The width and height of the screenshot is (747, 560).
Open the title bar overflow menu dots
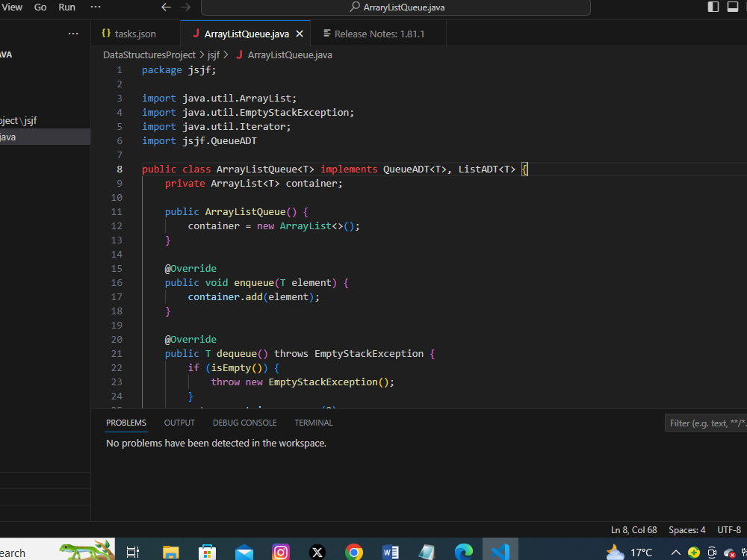tap(96, 7)
